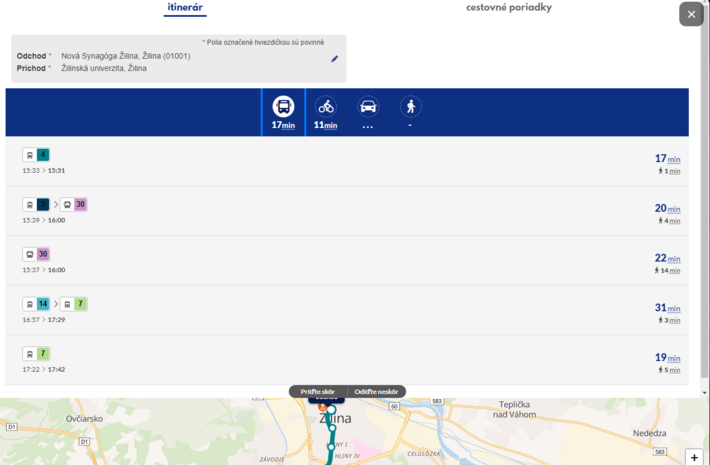Image resolution: width=710 pixels, height=465 pixels.
Task: Select the bus transport mode icon
Action: 283,107
